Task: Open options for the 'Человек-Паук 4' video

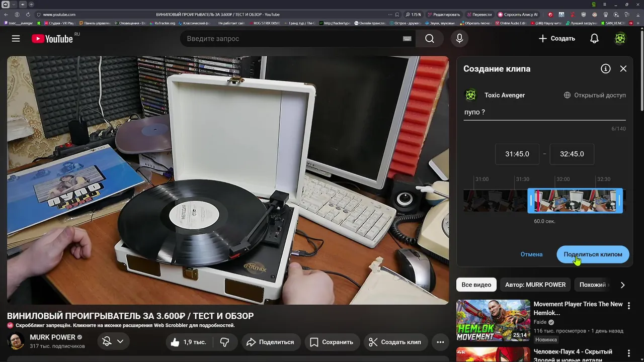Action: (x=628, y=352)
